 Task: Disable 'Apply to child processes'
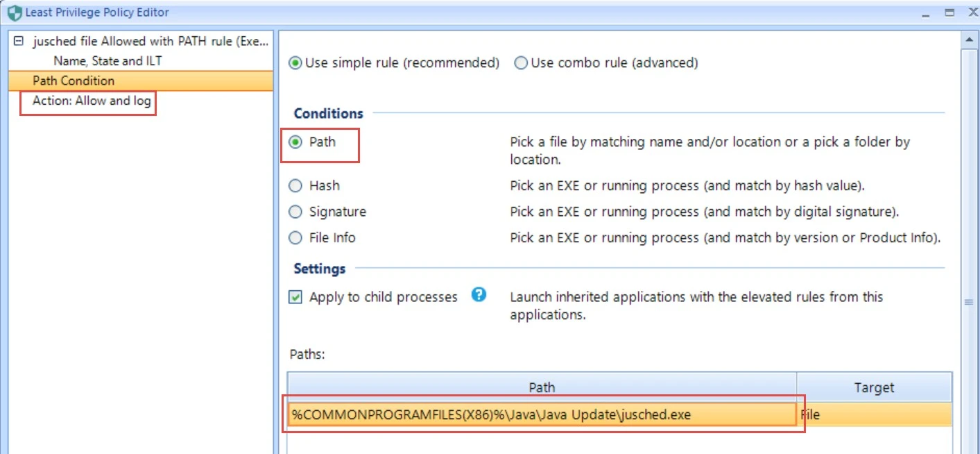click(295, 296)
